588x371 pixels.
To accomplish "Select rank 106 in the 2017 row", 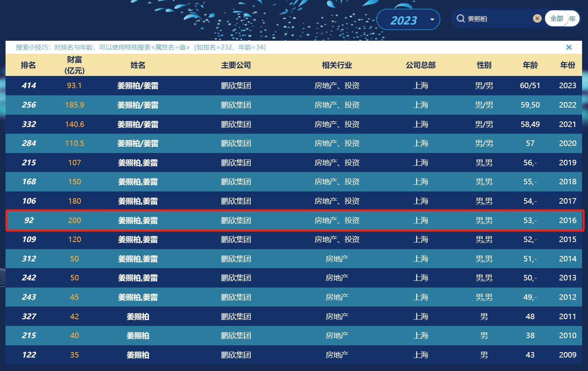I will tap(29, 201).
